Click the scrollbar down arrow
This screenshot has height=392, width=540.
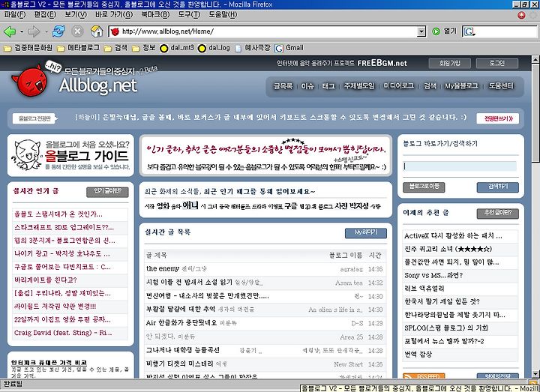535,374
